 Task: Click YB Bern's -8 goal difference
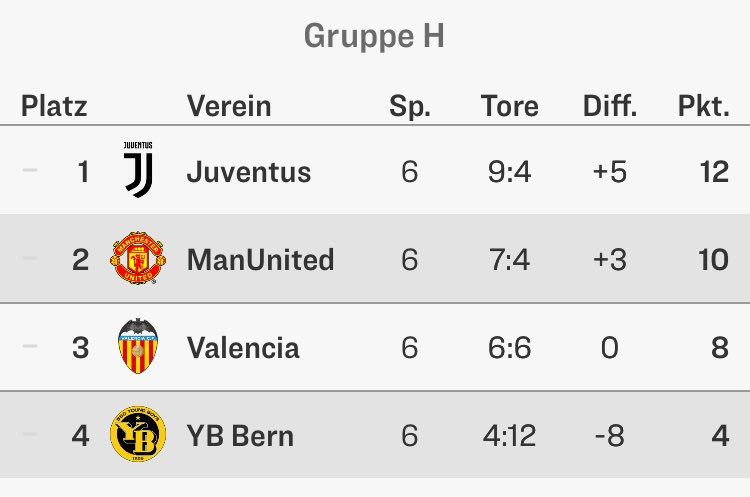pyautogui.click(x=609, y=436)
